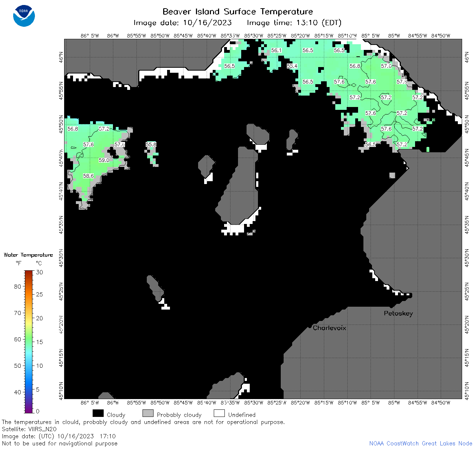This screenshot has width=476, height=449.
Task: Click the white Undefined legend swatch
Action: tap(219, 413)
